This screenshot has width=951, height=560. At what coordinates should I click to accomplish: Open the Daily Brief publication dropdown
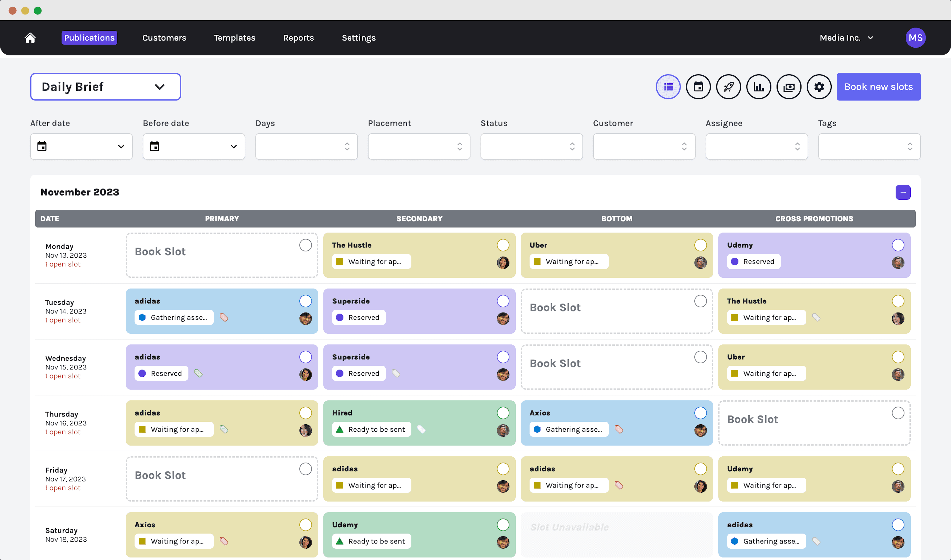click(105, 87)
